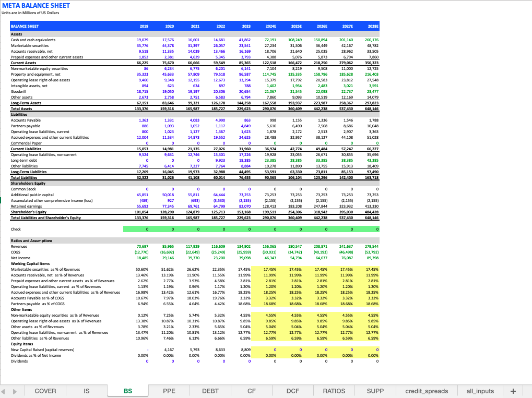Screen dimensions: 532x398
Task: Open the credit_spreads sheet tab
Action: pyautogui.click(x=427, y=391)
